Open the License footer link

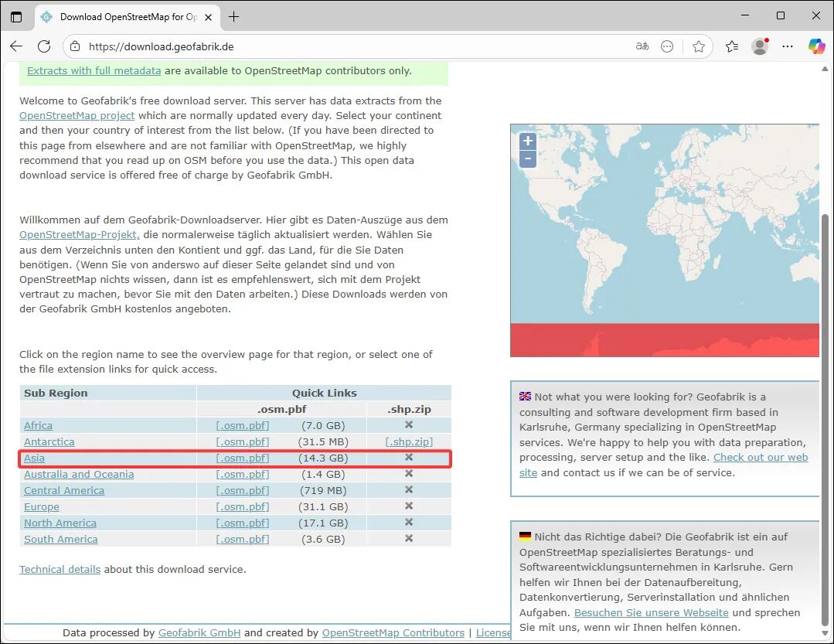tap(493, 633)
